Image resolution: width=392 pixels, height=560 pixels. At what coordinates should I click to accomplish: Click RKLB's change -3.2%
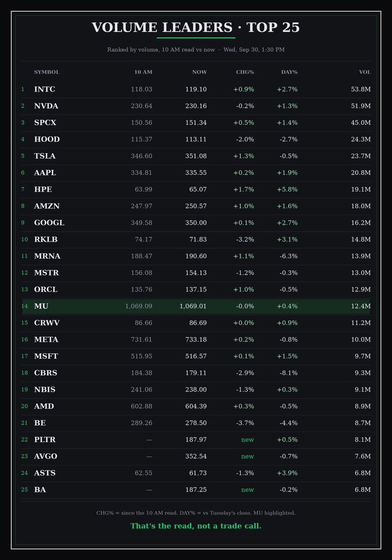(x=245, y=239)
